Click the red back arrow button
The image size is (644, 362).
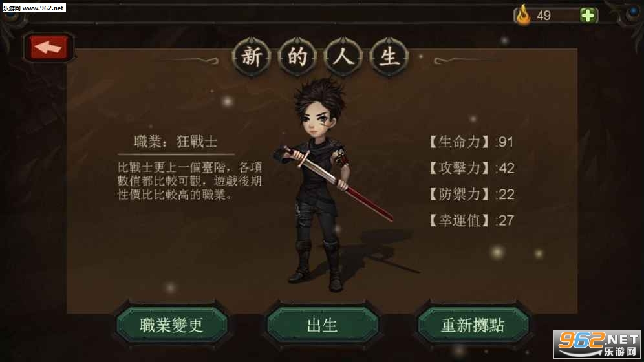click(48, 48)
